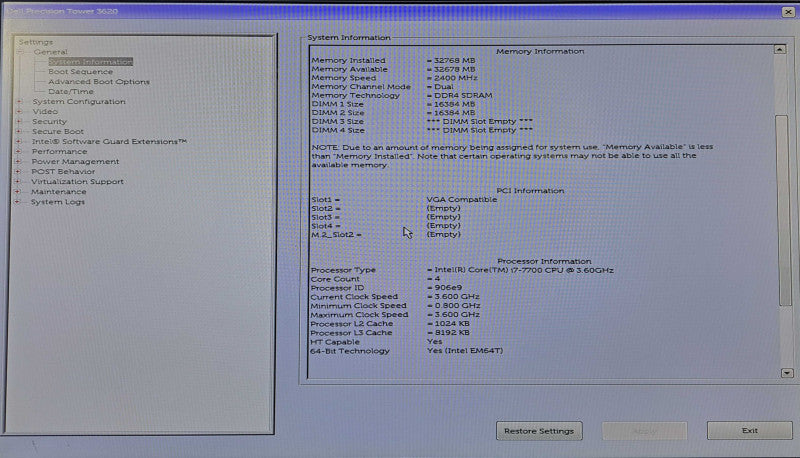
Task: Click the Memory Speed value 2400 MHz
Action: click(x=456, y=78)
